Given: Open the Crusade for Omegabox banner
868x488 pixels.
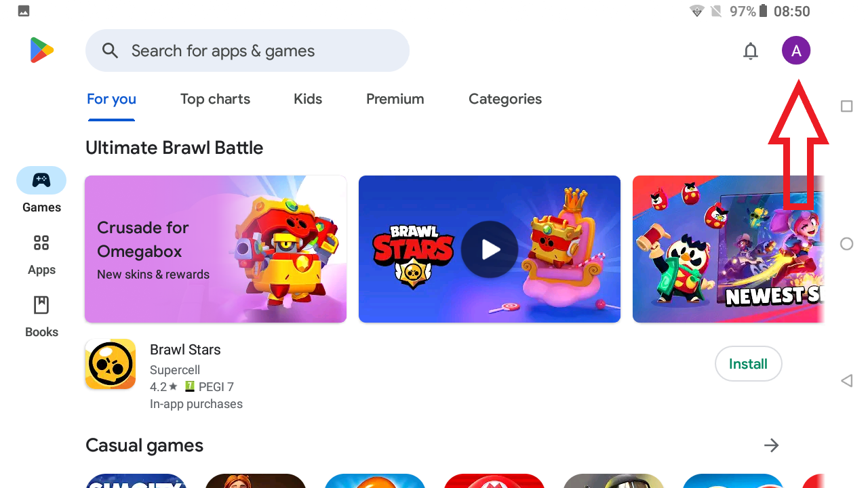Looking at the screenshot, I should [216, 249].
